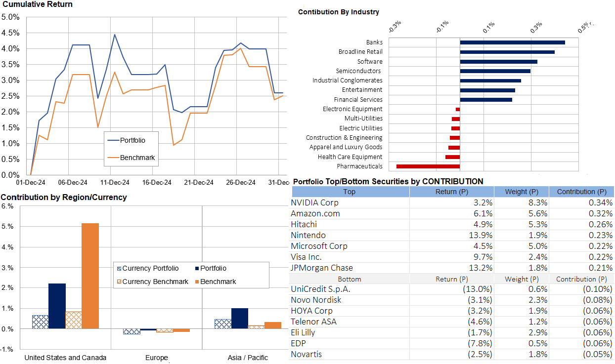Click the Entertainment industry label

(x=362, y=90)
